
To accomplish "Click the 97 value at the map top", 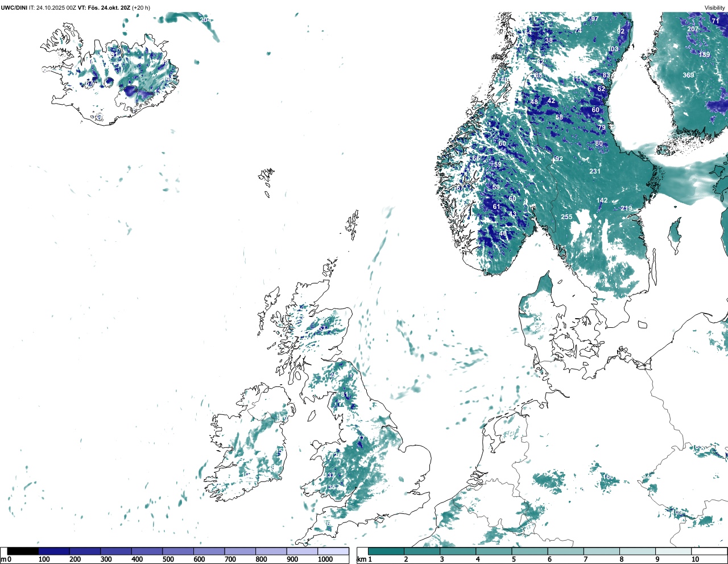I will (x=595, y=19).
